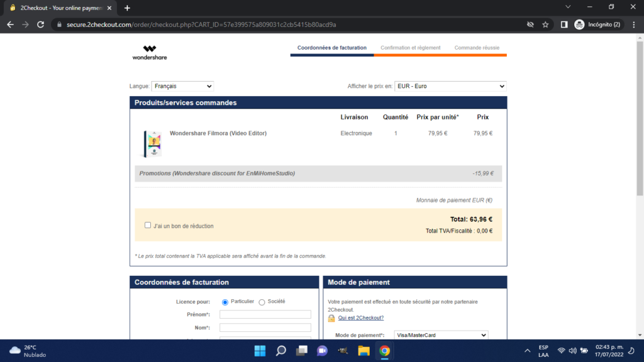Open weather widget showing 26°C
644x362 pixels.
[x=28, y=351]
